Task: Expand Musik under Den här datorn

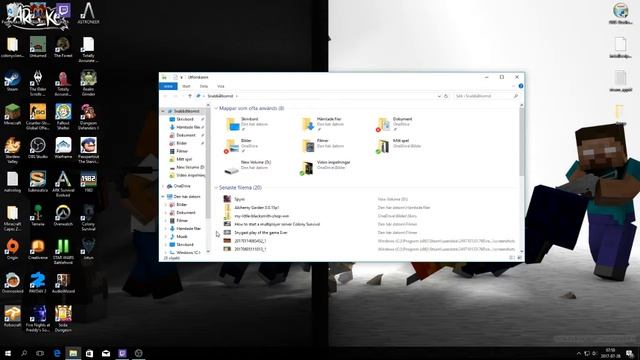Action: [167, 236]
